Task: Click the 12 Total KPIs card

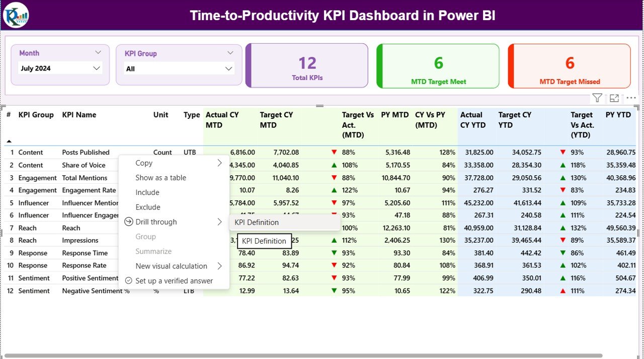Action: [x=307, y=65]
